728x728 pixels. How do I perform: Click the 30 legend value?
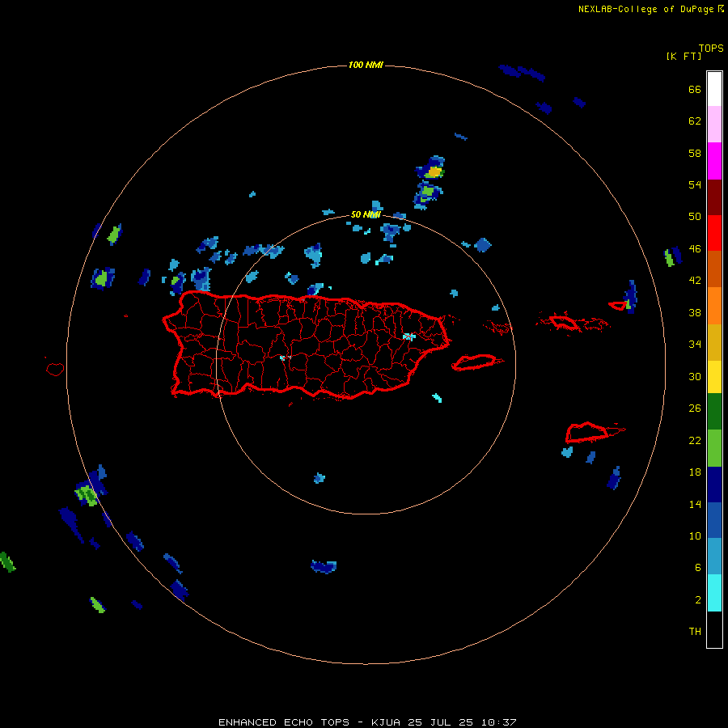[x=695, y=376]
